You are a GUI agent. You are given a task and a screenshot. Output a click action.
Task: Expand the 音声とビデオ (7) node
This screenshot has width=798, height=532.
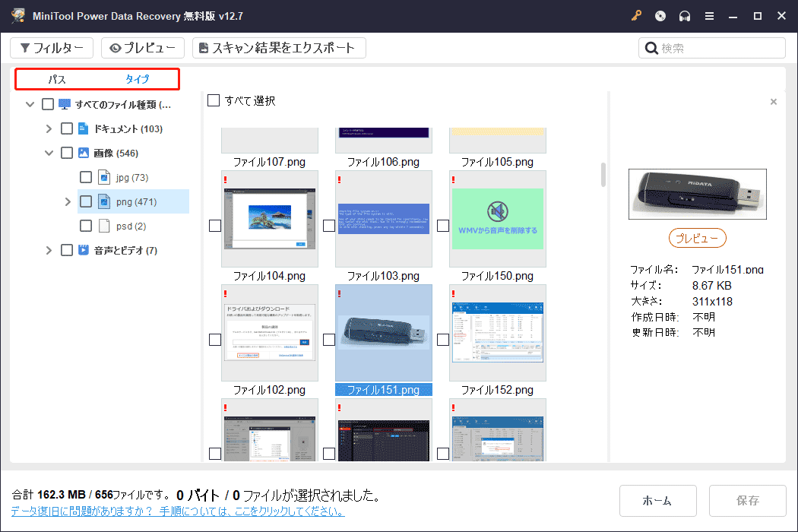tap(48, 249)
